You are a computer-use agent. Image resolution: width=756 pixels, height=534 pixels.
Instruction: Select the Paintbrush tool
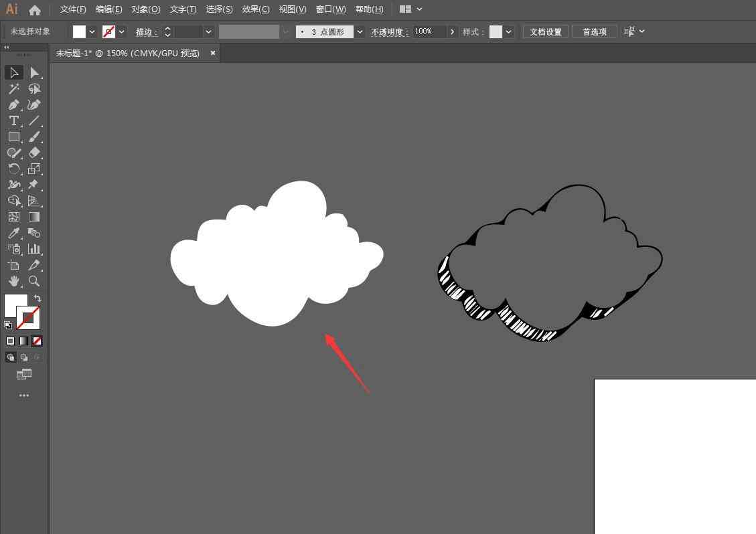(34, 137)
